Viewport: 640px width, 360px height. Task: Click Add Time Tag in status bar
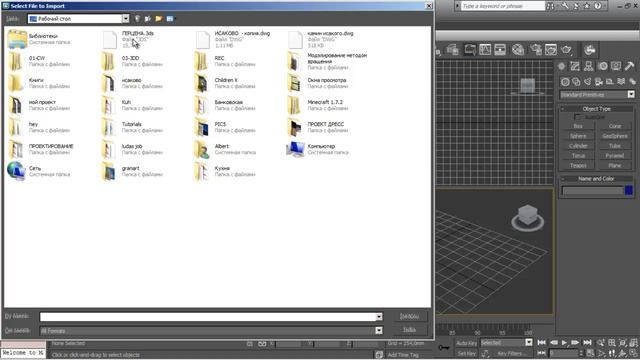tap(403, 355)
